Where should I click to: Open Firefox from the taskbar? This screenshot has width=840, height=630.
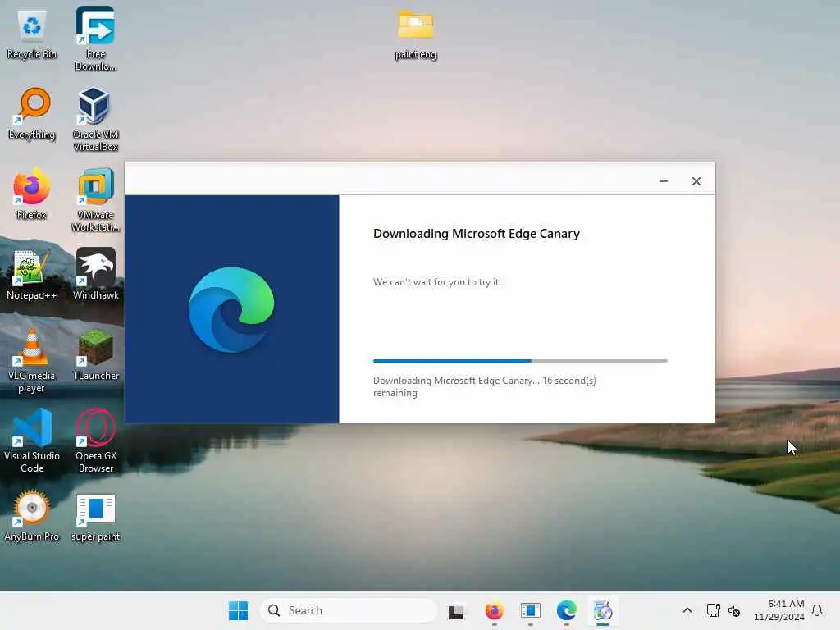point(494,610)
